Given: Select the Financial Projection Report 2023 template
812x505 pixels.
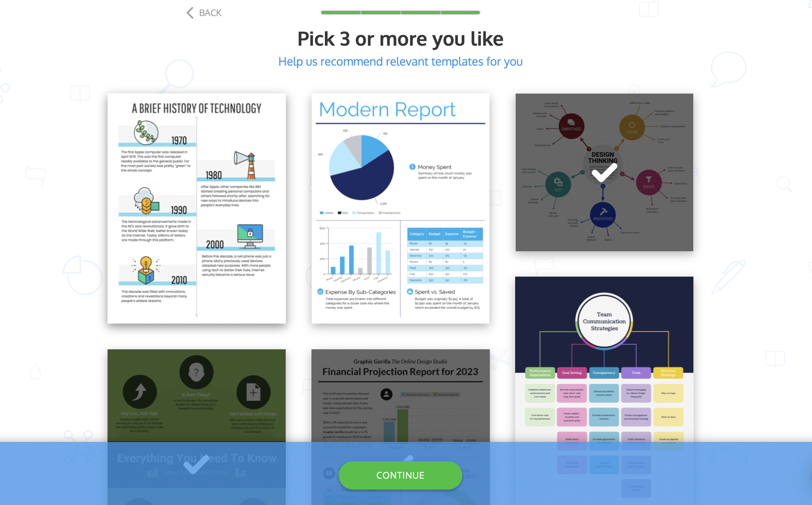Looking at the screenshot, I should tap(401, 401).
